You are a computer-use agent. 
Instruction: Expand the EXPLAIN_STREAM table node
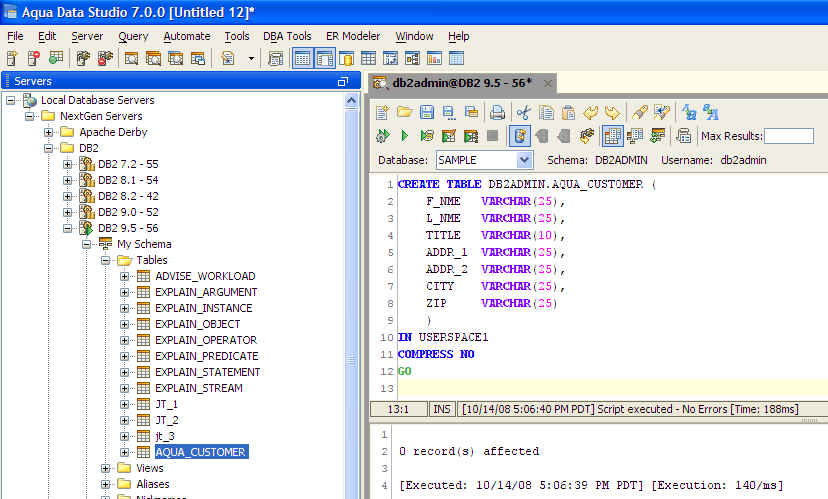(x=125, y=388)
